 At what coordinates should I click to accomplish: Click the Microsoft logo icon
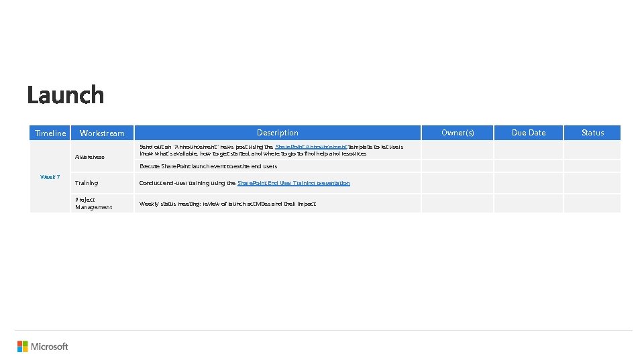click(x=23, y=347)
